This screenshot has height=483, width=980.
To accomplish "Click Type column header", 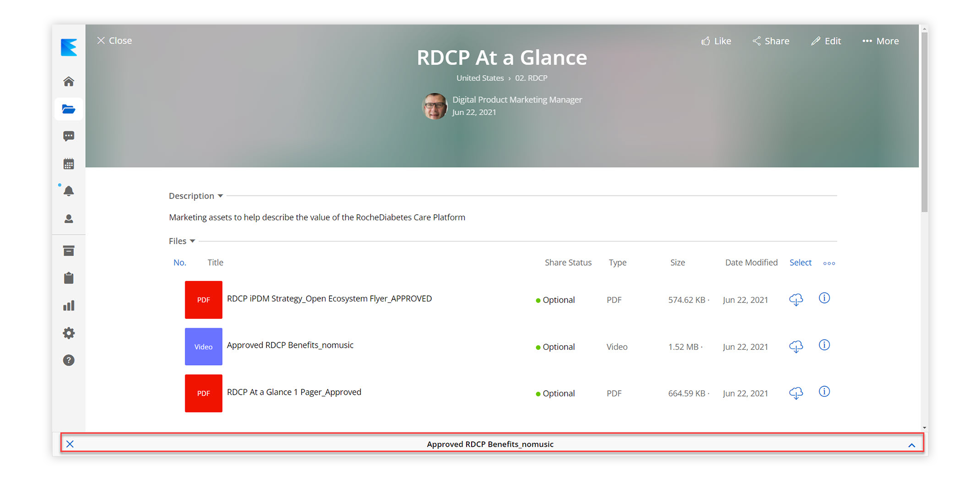I will [x=618, y=263].
